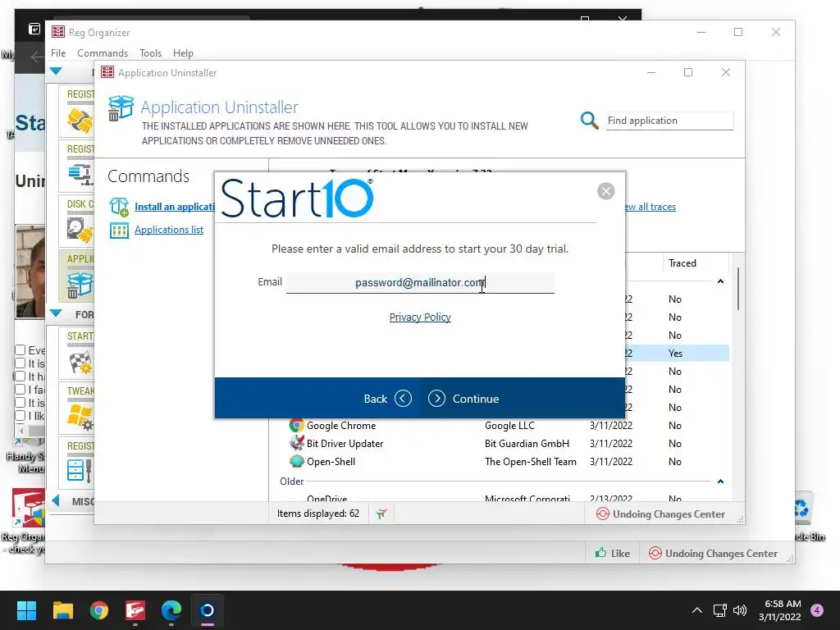Image resolution: width=840 pixels, height=630 pixels.
Task: Open the Windows Start button
Action: [26, 610]
